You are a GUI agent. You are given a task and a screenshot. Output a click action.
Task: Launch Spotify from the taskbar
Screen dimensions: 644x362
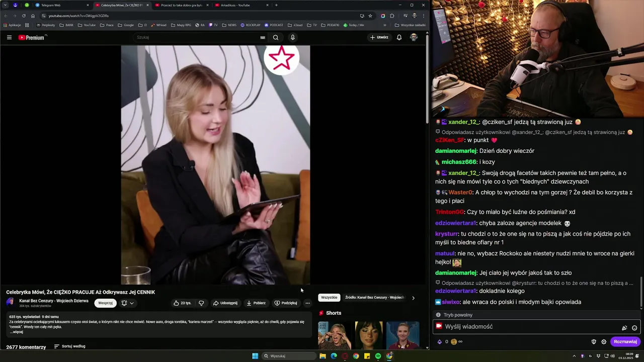[x=378, y=356]
